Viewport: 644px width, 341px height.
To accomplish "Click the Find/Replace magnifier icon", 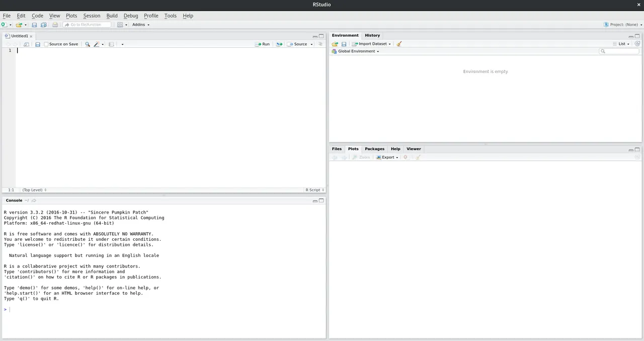I will [x=87, y=44].
